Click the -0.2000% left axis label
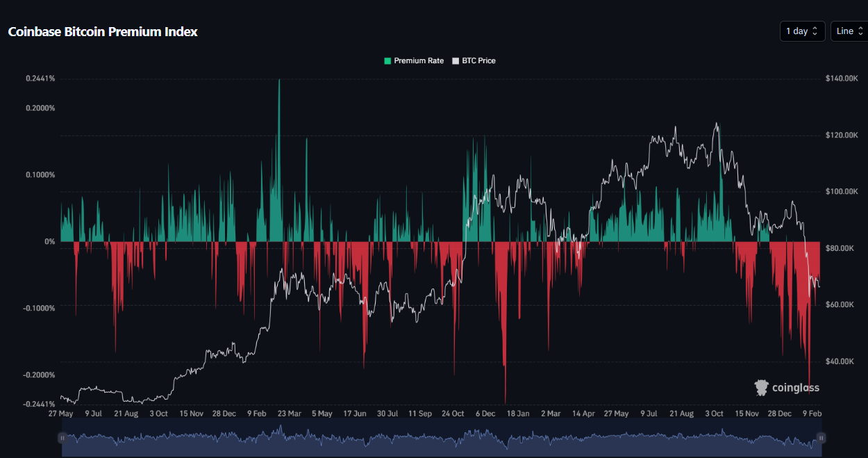The width and height of the screenshot is (868, 458). 39,375
